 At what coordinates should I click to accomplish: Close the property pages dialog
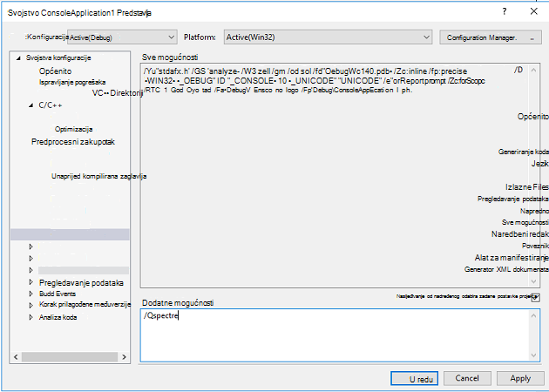point(533,11)
